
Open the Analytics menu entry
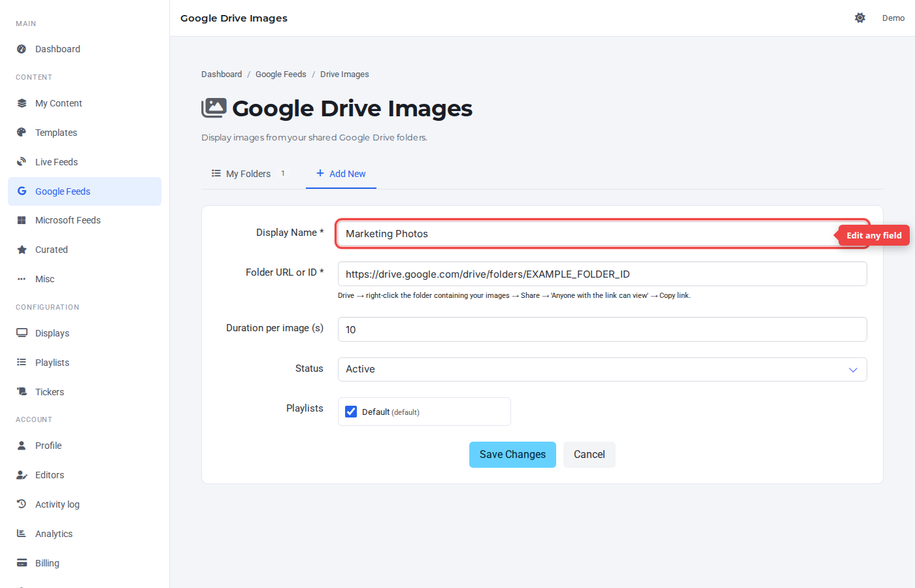click(84, 534)
